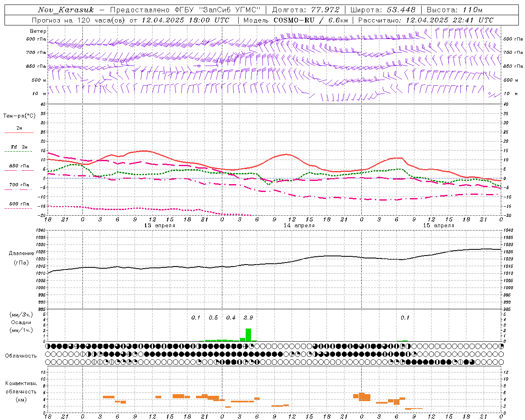
Task: Click the 700 гПа entry in temperature legend
Action: tap(19, 185)
